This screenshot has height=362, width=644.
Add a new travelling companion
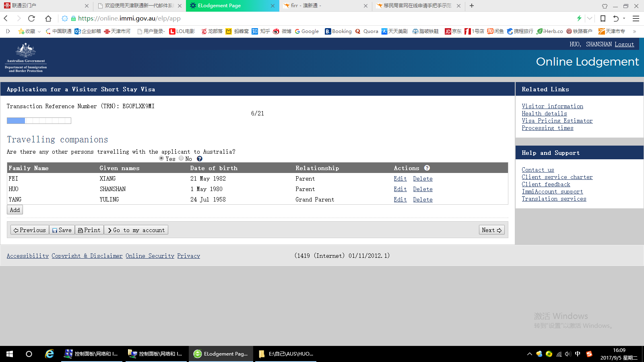pyautogui.click(x=15, y=210)
